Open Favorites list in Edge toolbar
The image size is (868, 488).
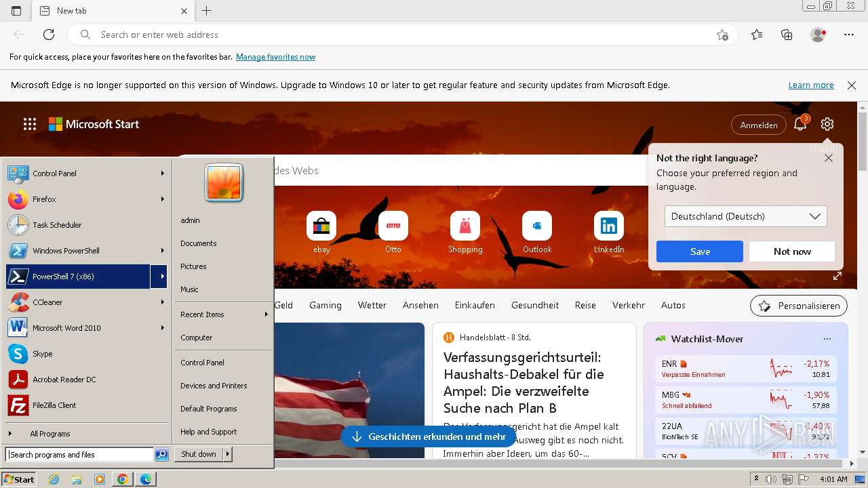point(757,35)
